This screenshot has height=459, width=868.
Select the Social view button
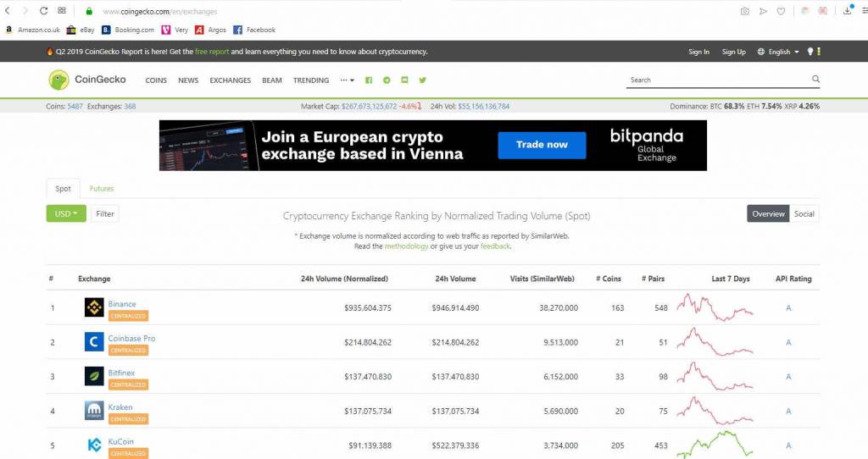804,213
